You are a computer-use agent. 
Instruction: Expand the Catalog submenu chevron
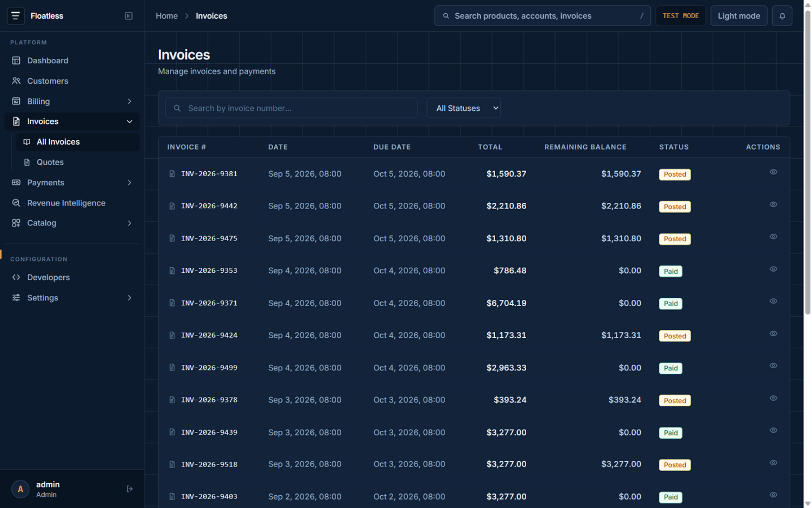click(x=129, y=223)
